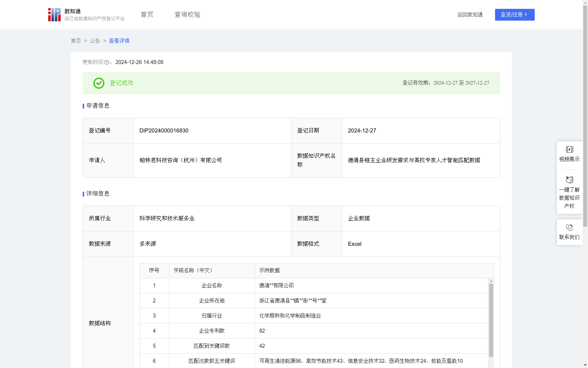Select applicant 帕特思科技咨询（杭州）有限公司
The image size is (588, 368).
point(181,160)
